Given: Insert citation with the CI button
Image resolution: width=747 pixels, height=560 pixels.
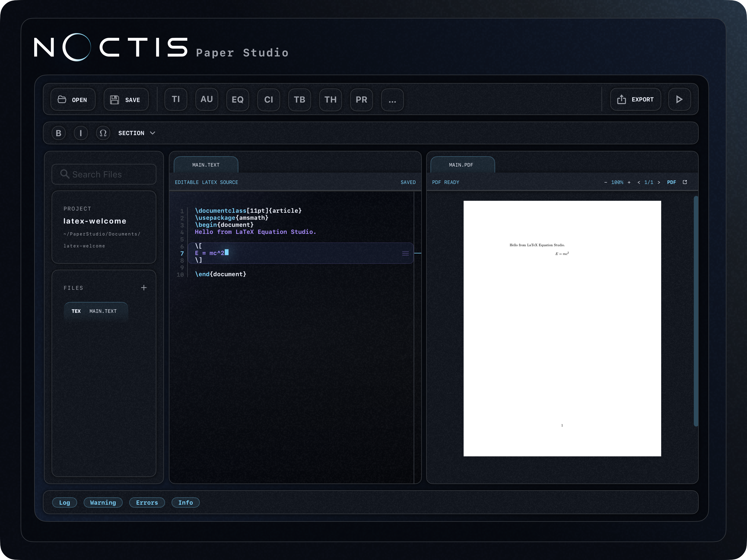Looking at the screenshot, I should point(268,100).
